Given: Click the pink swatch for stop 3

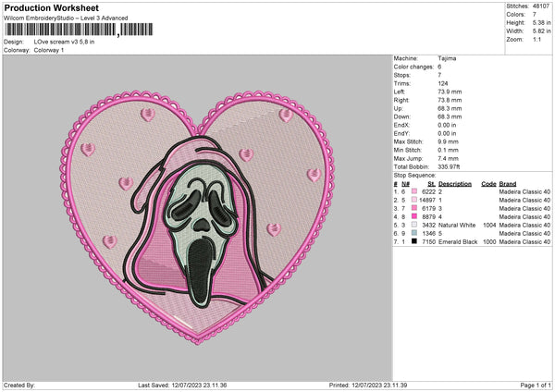Looking at the screenshot, I should point(414,208).
